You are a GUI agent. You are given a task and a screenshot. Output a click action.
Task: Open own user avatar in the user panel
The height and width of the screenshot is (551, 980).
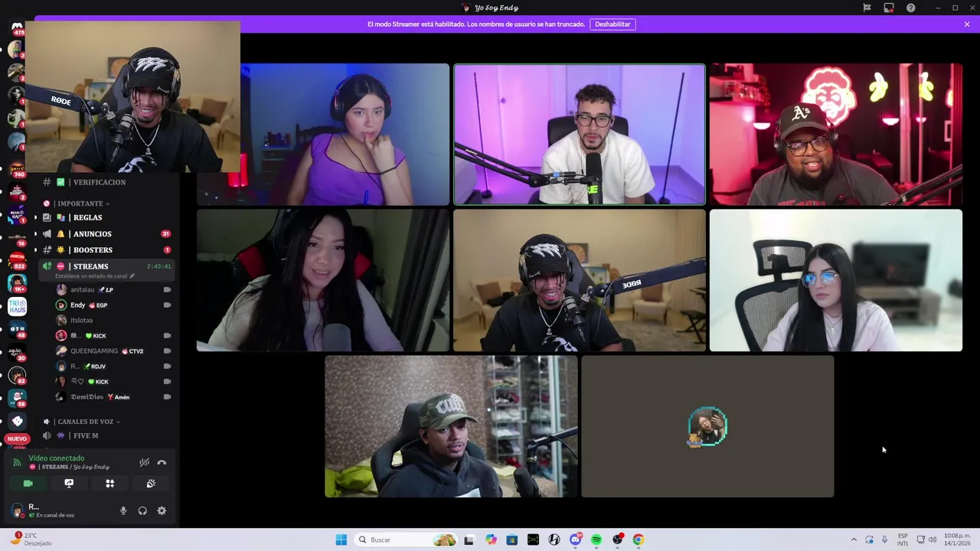point(17,510)
